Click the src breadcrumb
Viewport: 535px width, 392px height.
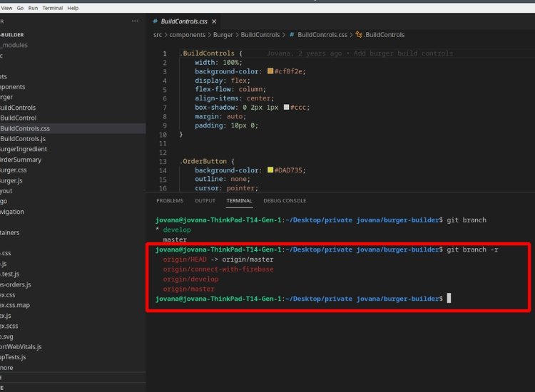[158, 35]
